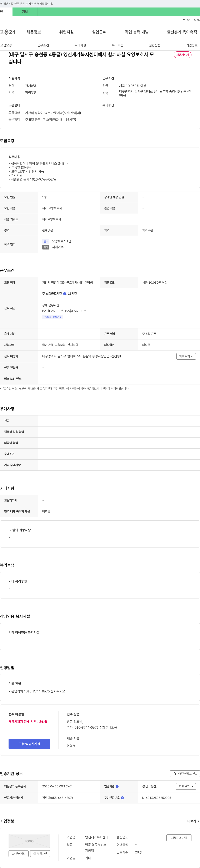The image size is (200, 868).
Task: Click the 고용24 입사지원 apply button
Action: (29, 744)
